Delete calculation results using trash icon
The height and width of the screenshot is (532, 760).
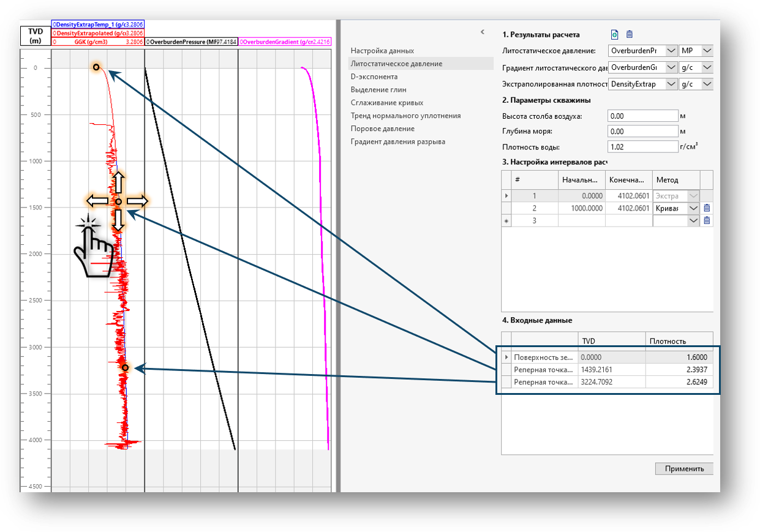tap(630, 34)
